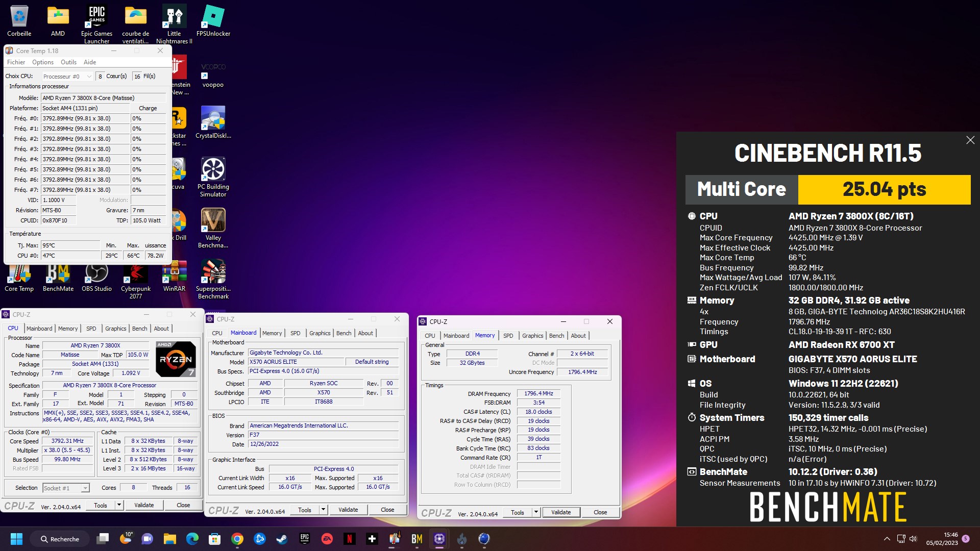Open the Choix CPU processor dropdown
This screenshot has height=551, width=980.
coord(67,77)
